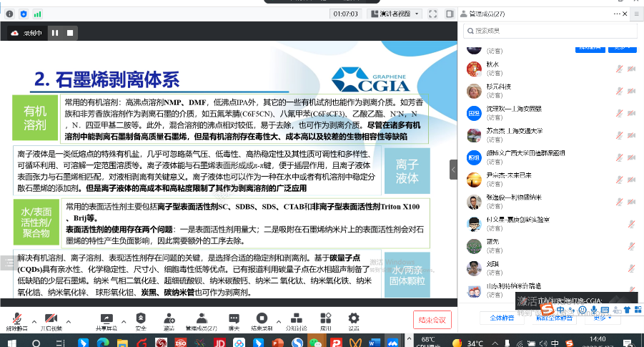Expand share screen options arrow
The width and height of the screenshot is (644, 347).
124,321
